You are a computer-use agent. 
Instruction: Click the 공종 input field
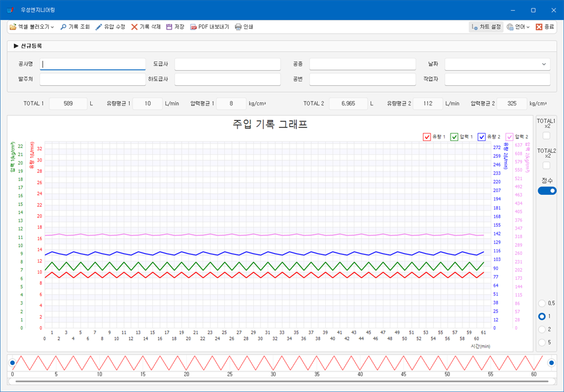point(363,64)
